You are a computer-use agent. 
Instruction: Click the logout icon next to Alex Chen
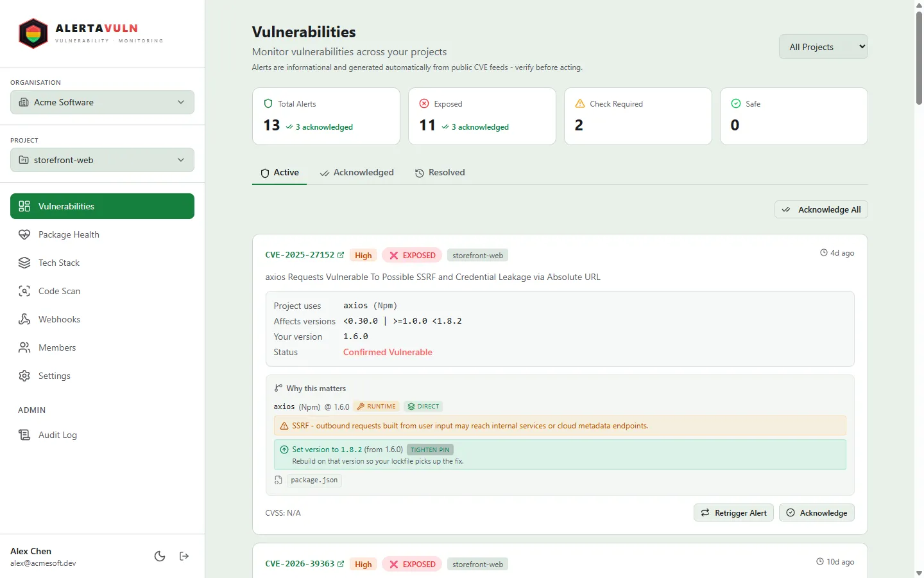tap(184, 556)
